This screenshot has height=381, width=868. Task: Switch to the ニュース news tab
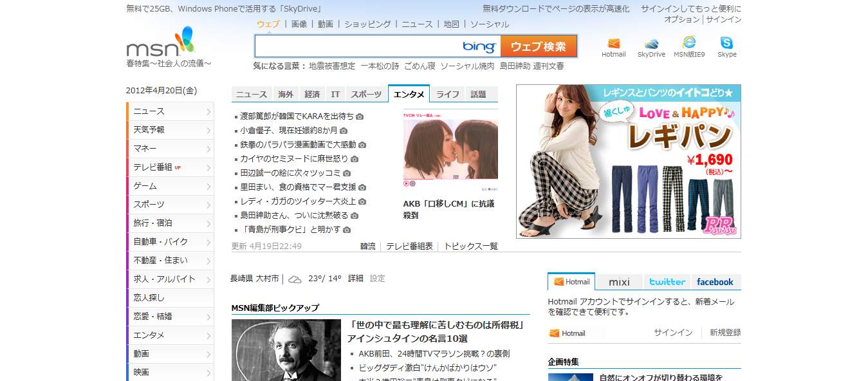point(252,94)
